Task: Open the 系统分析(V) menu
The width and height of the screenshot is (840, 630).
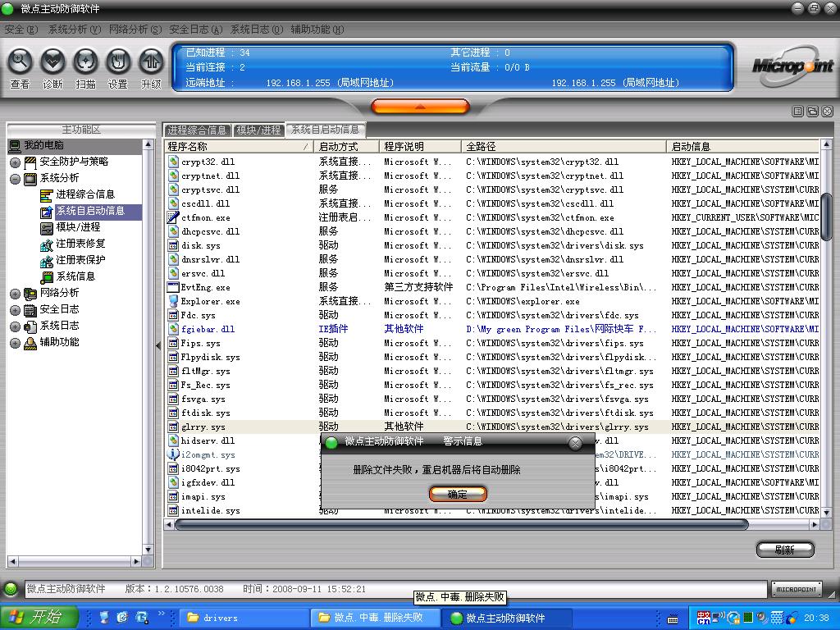Action: coord(75,30)
